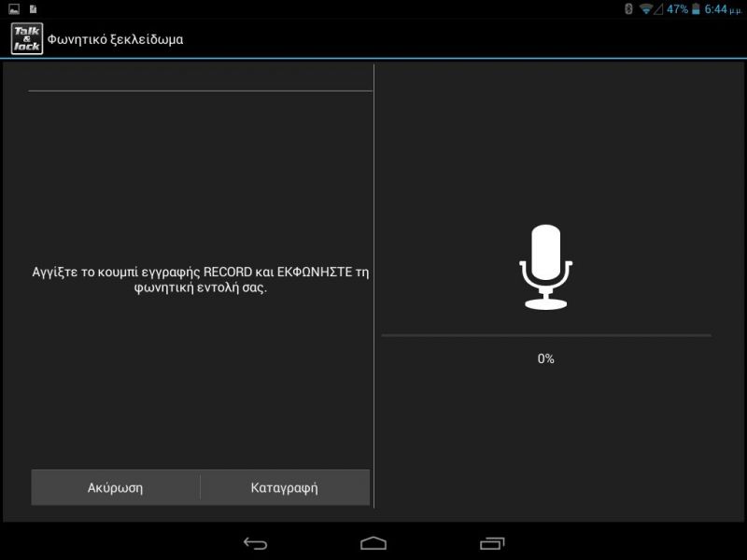Tap the picture notification icon
The width and height of the screenshot is (747, 560).
click(x=14, y=8)
